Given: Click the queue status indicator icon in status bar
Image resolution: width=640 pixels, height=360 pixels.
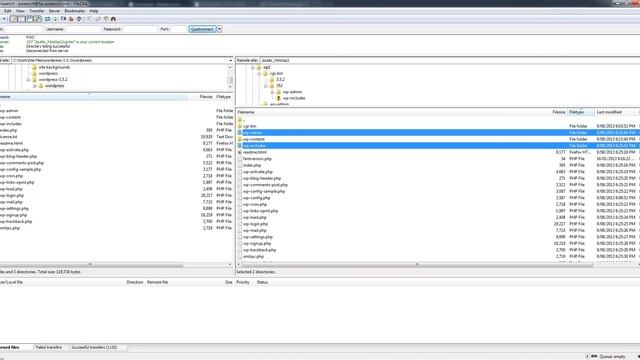Looking at the screenshot, I should [x=594, y=356].
